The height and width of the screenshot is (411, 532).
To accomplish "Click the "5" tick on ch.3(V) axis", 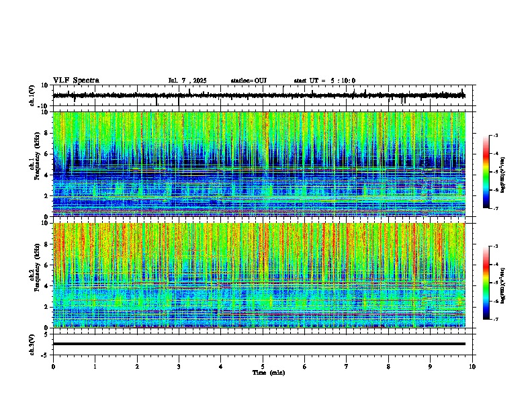I will click(x=46, y=334).
